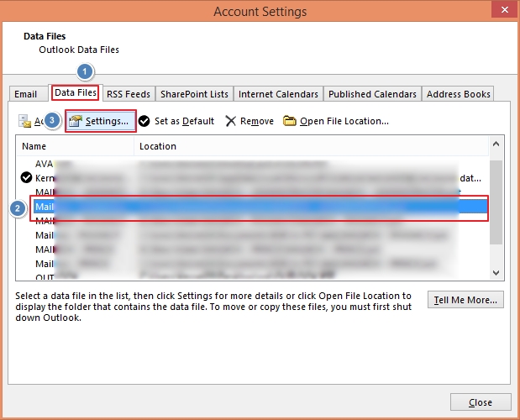Click the Open File Location folder icon
The height and width of the screenshot is (420, 520).
pos(290,121)
